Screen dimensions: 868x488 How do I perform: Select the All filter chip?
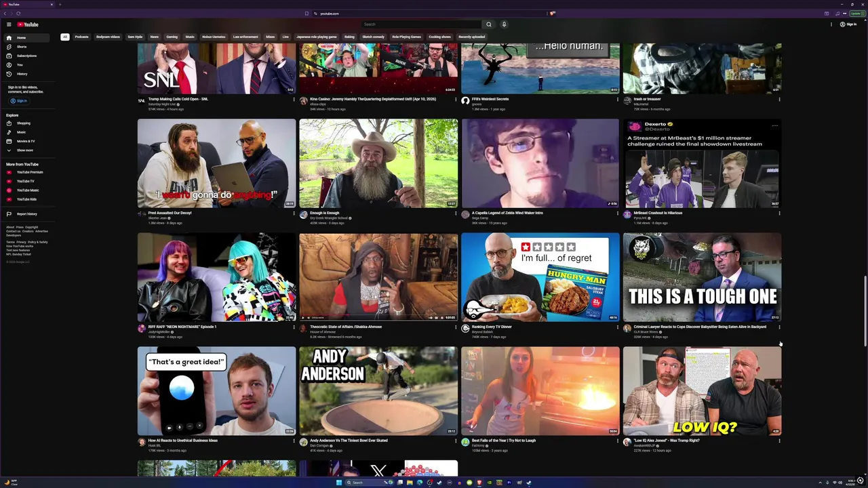pos(65,37)
